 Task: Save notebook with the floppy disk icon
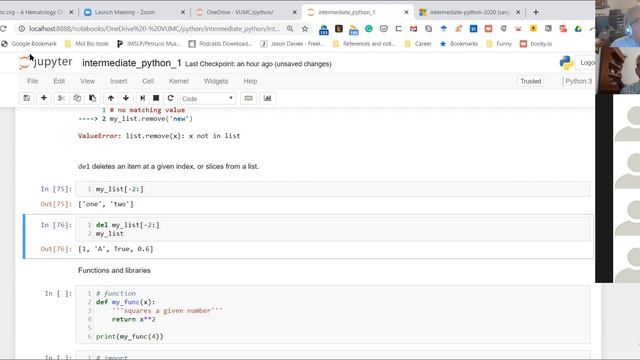coord(27,98)
